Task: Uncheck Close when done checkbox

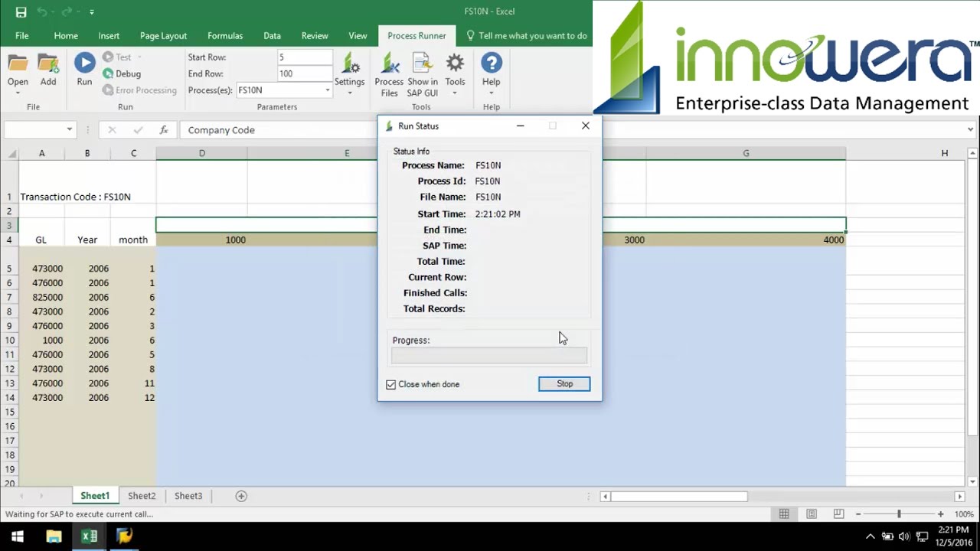Action: click(391, 384)
